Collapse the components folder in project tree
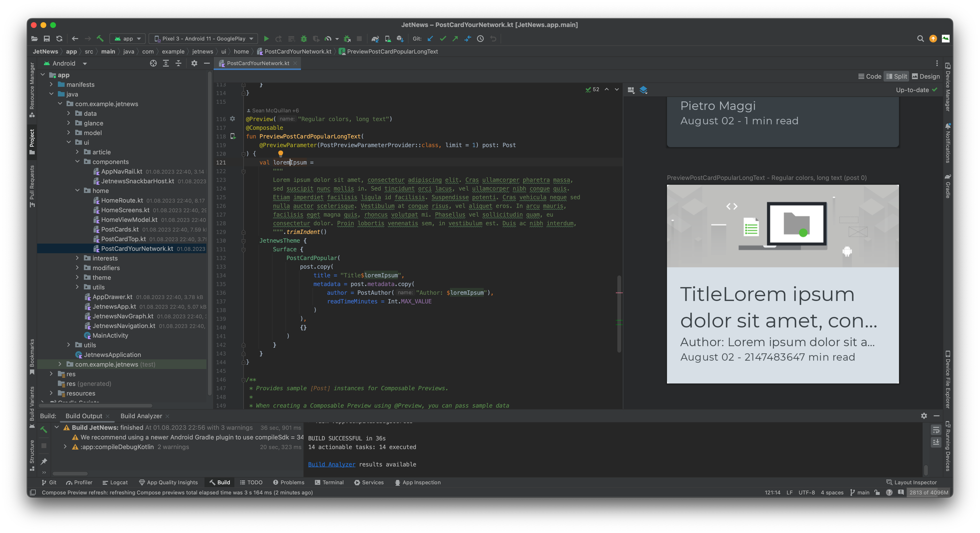Viewport: 980px width, 533px height. (78, 161)
